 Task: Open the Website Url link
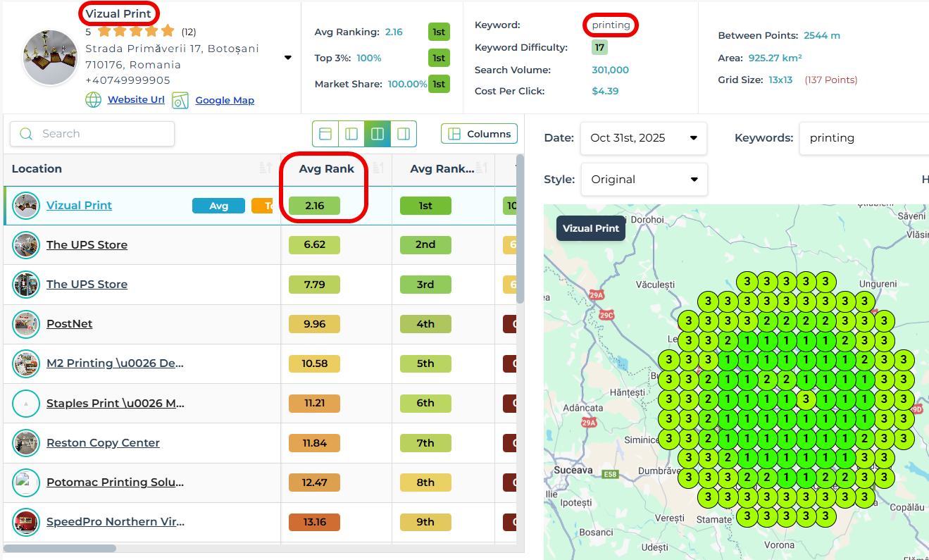click(x=135, y=99)
